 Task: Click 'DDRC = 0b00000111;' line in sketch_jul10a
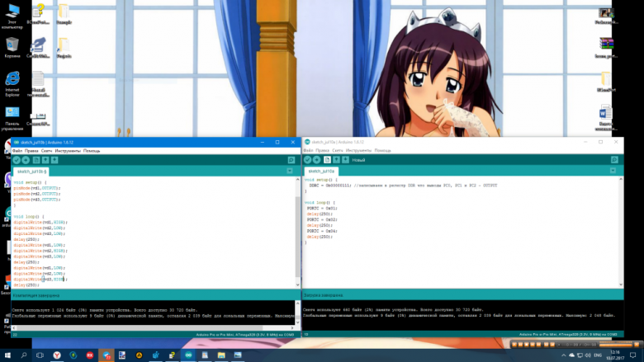tap(330, 186)
